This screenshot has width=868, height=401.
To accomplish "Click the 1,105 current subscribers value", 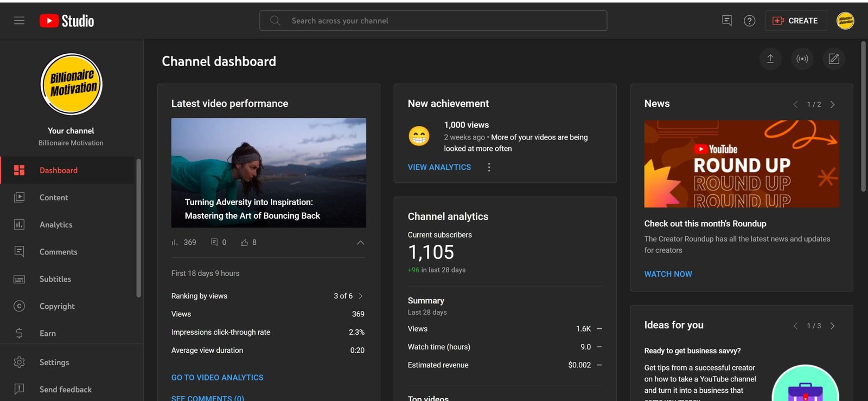I will pyautogui.click(x=431, y=252).
